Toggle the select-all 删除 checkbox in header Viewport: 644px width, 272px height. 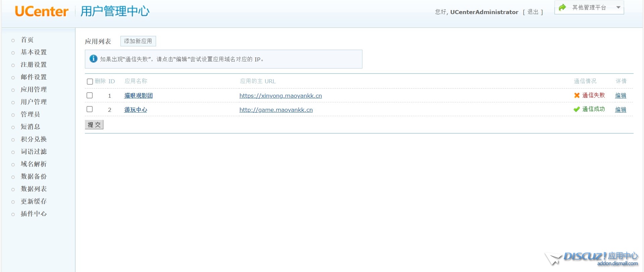tap(90, 82)
